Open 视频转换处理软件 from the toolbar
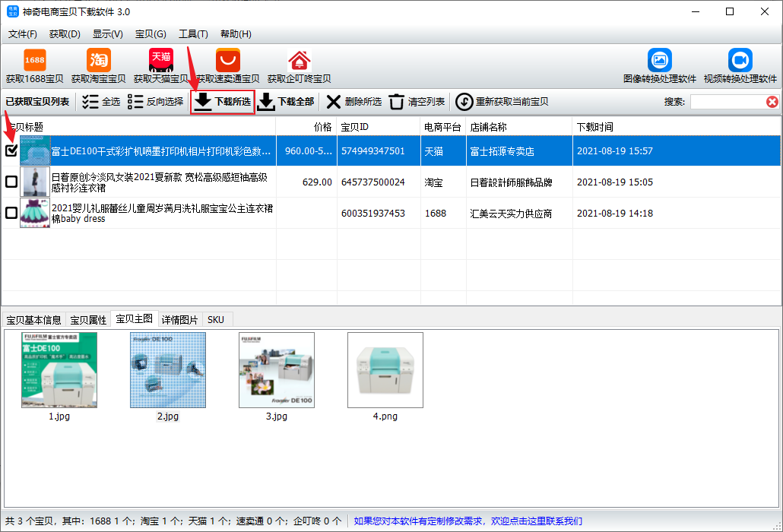Viewport: 783px width, 532px height. (740, 66)
